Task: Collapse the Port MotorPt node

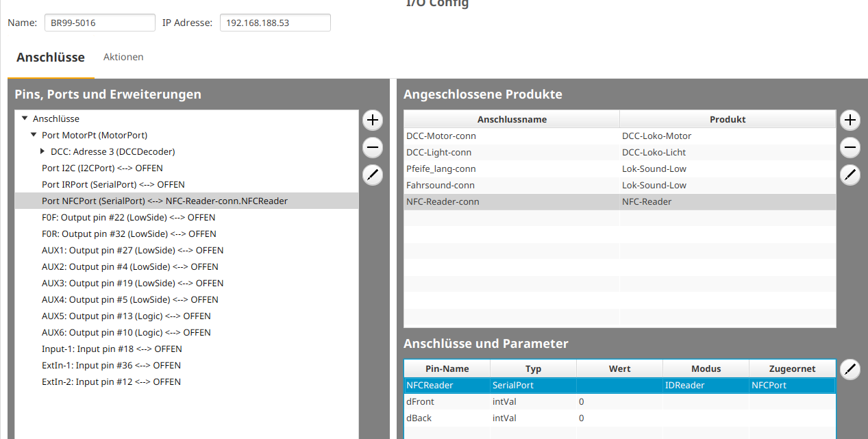Action: click(x=33, y=135)
